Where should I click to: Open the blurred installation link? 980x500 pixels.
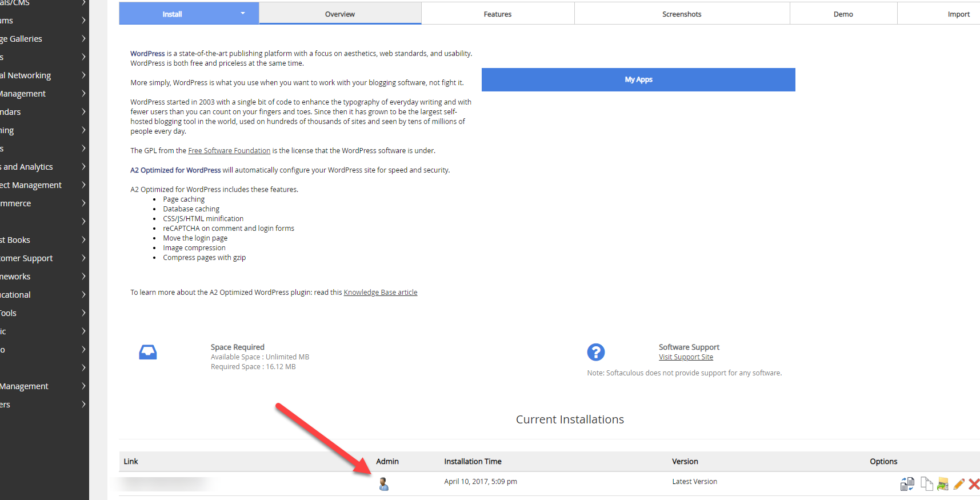[166, 484]
